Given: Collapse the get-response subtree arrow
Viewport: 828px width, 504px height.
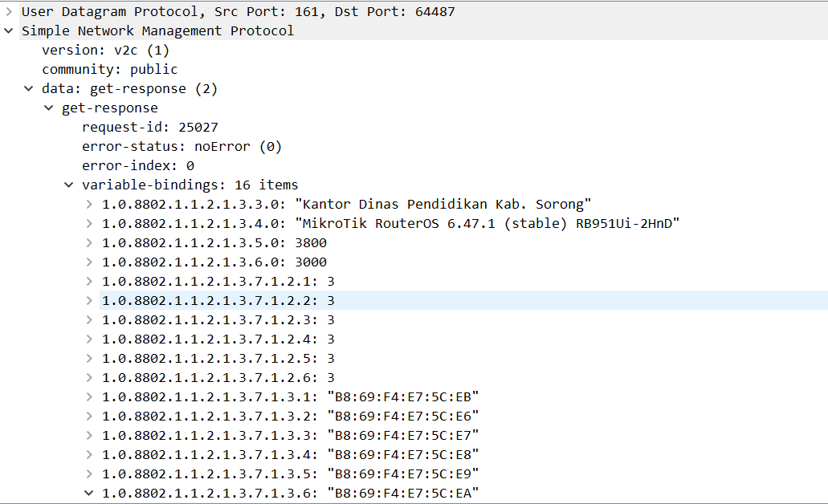Looking at the screenshot, I should [x=48, y=108].
